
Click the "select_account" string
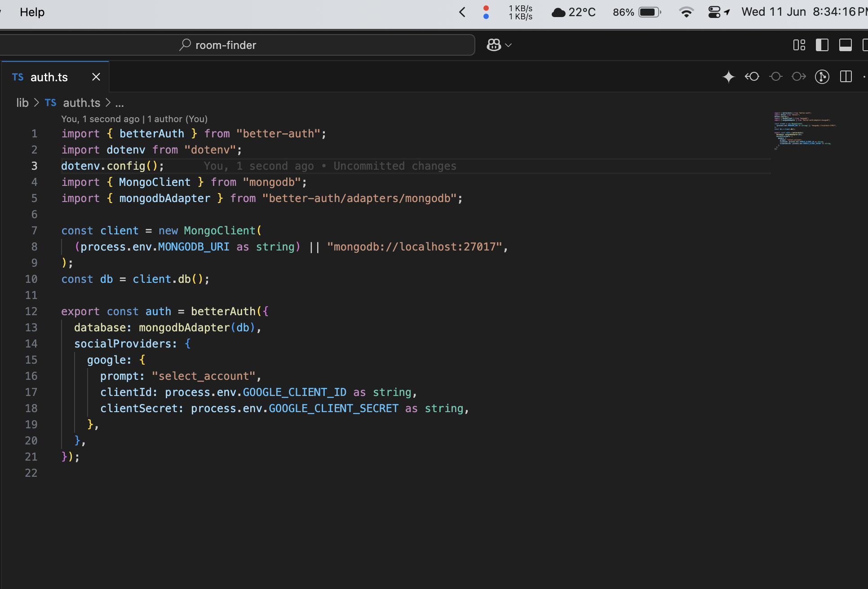tap(204, 376)
